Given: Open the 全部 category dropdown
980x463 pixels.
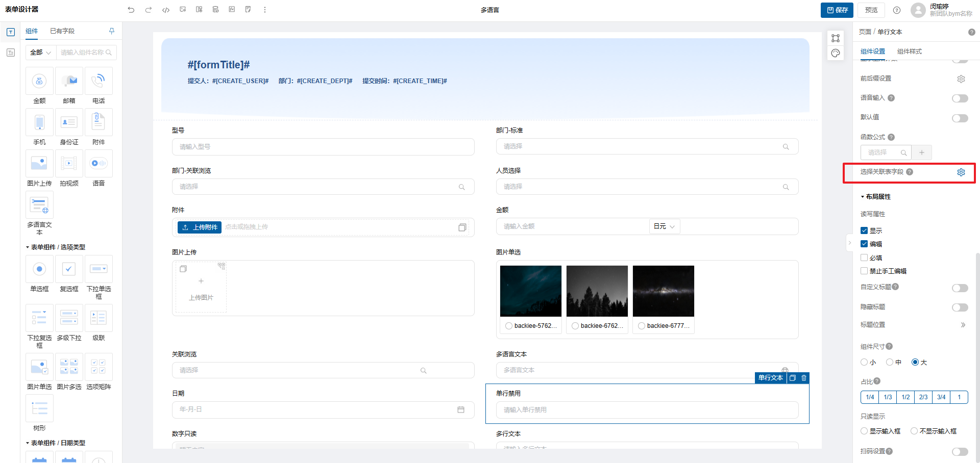Looking at the screenshot, I should tap(40, 53).
